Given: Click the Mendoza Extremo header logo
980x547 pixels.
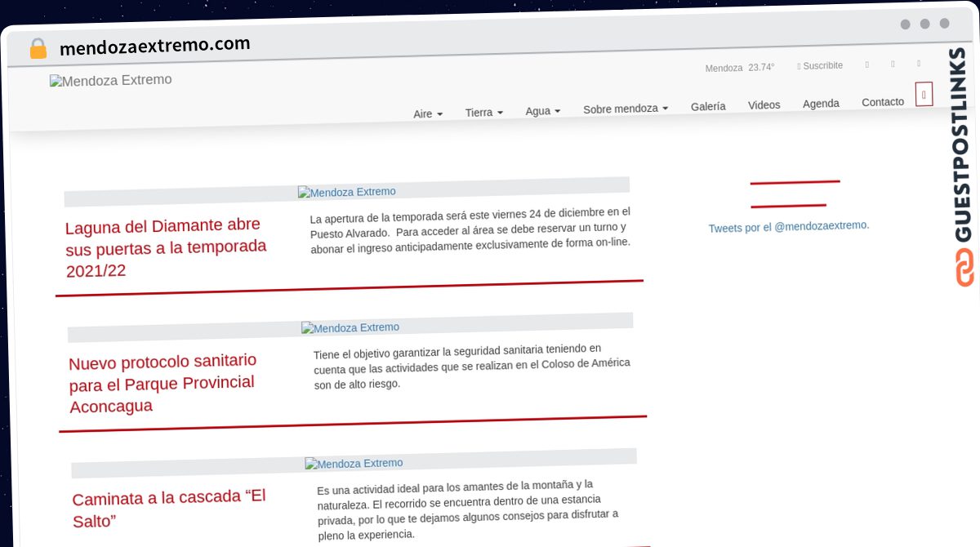Looking at the screenshot, I should (110, 80).
